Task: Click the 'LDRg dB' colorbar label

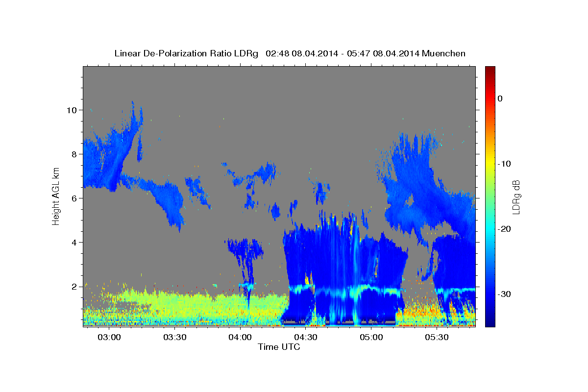Action: (x=516, y=197)
